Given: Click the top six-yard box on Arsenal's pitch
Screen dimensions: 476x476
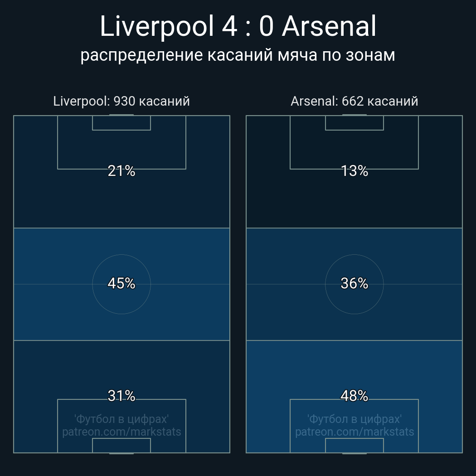Looking at the screenshot, I should [355, 123].
